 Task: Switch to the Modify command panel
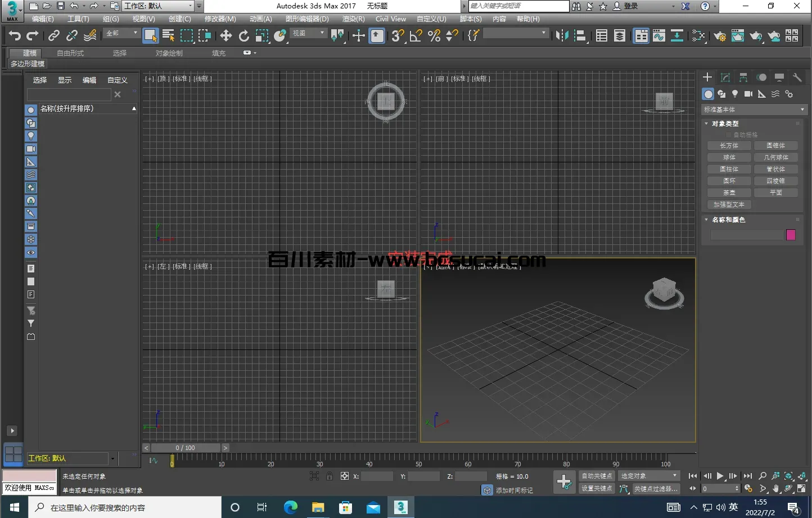pos(725,78)
